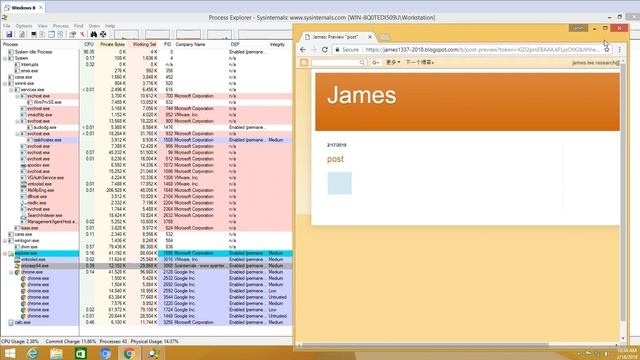Open Chrome's three-dot menu
This screenshot has width=640, height=360.
tap(619, 49)
